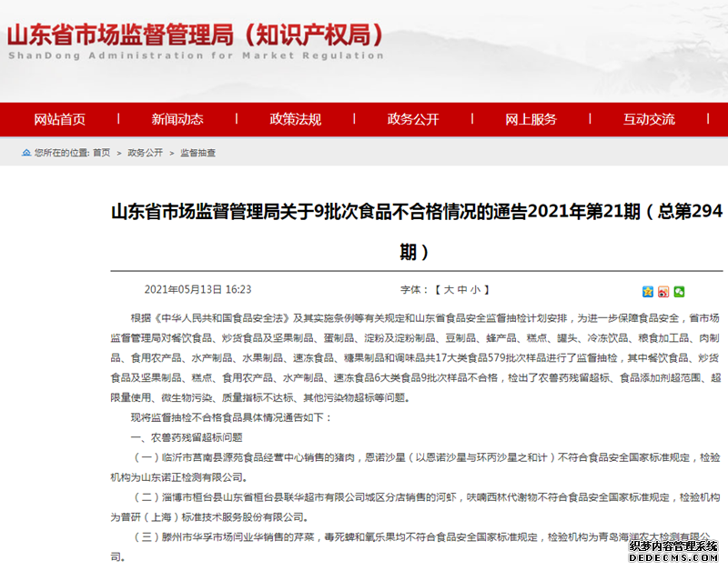Click the publish date '2021年05月13日 16:23'
This screenshot has width=728, height=571.
click(x=197, y=290)
